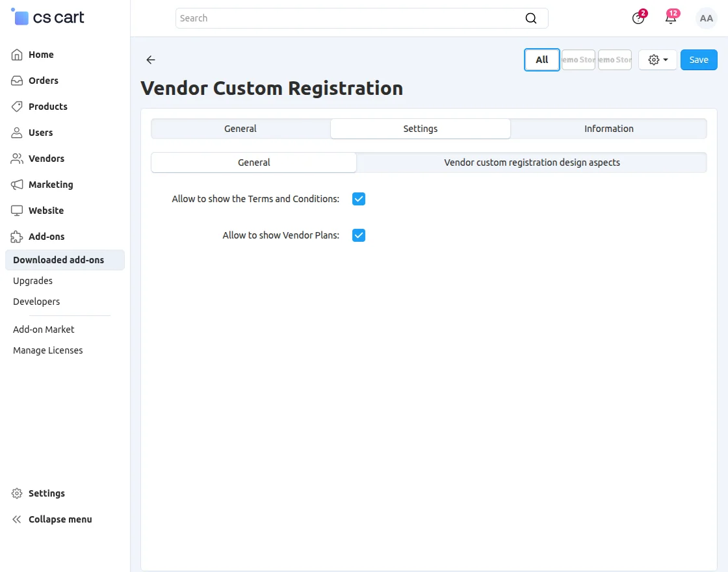Open the help center icon with badge
728x572 pixels.
point(639,18)
